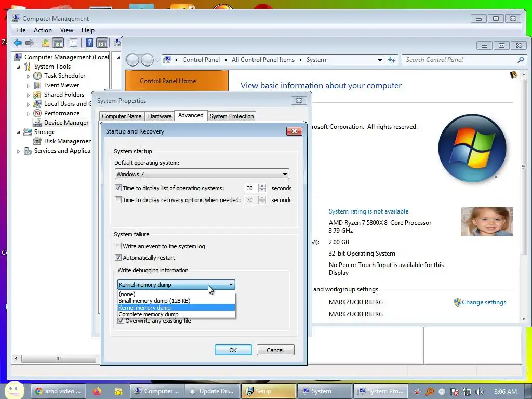This screenshot has height=399, width=532.
Task: Click the Start button smiley orb
Action: (x=14, y=391)
